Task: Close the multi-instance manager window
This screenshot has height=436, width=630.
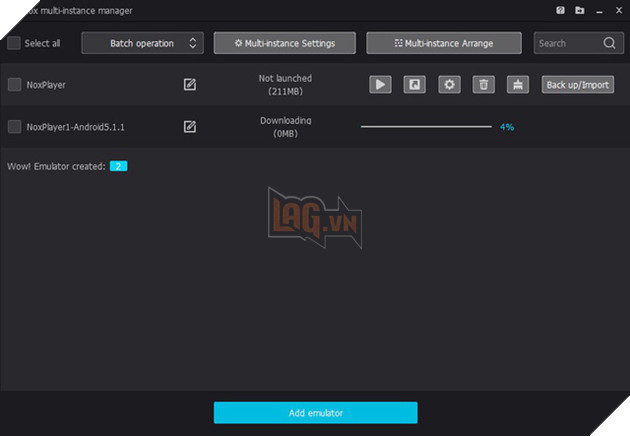Action: click(619, 10)
